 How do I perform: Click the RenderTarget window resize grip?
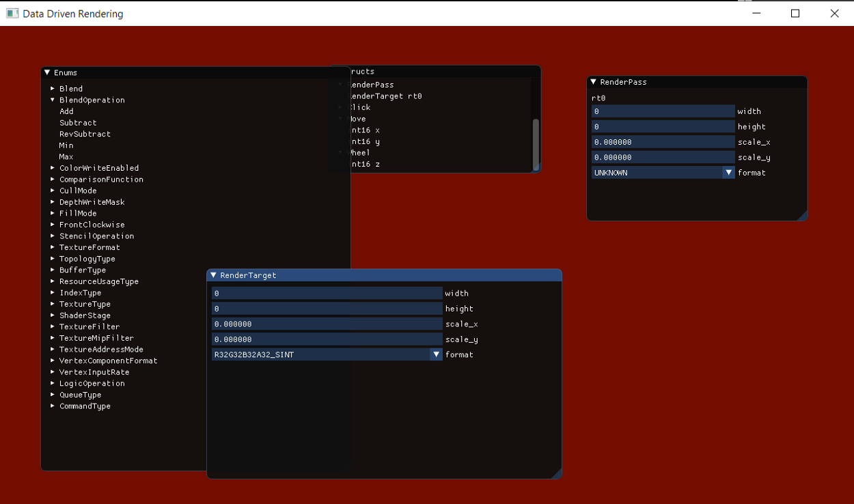pos(556,473)
